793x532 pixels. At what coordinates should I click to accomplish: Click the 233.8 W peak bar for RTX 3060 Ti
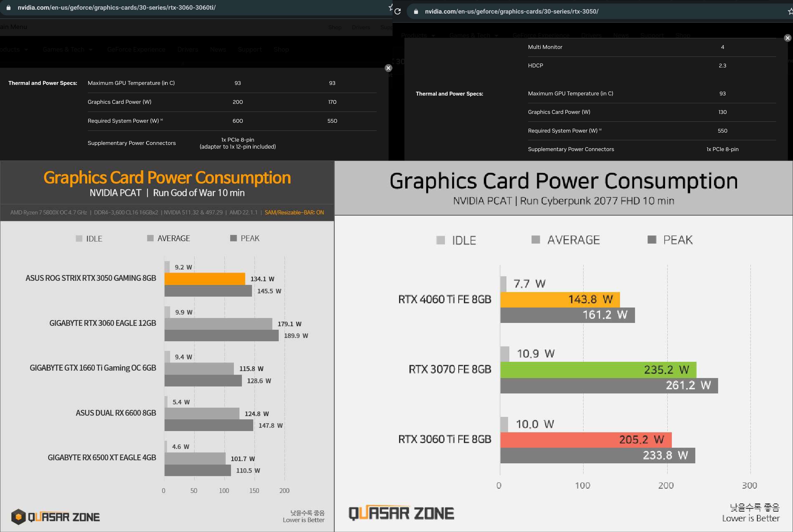(597, 455)
